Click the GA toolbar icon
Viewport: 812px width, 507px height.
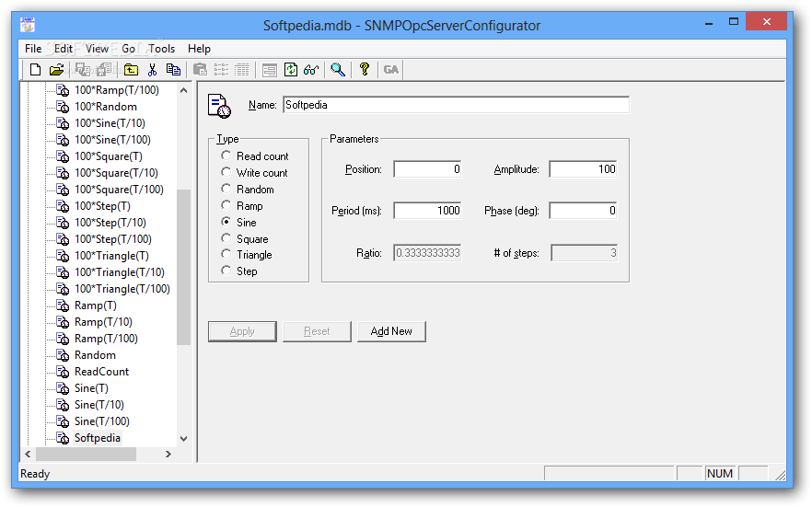pos(391,69)
